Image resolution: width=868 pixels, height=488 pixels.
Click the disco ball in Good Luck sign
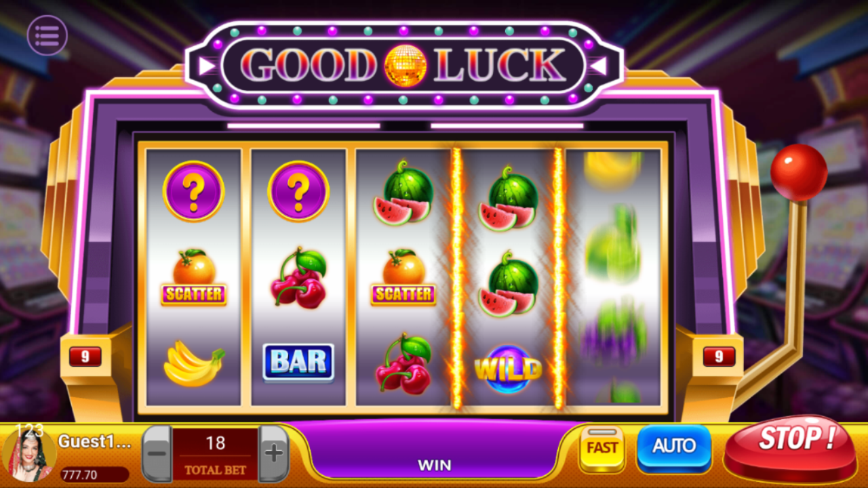click(406, 65)
